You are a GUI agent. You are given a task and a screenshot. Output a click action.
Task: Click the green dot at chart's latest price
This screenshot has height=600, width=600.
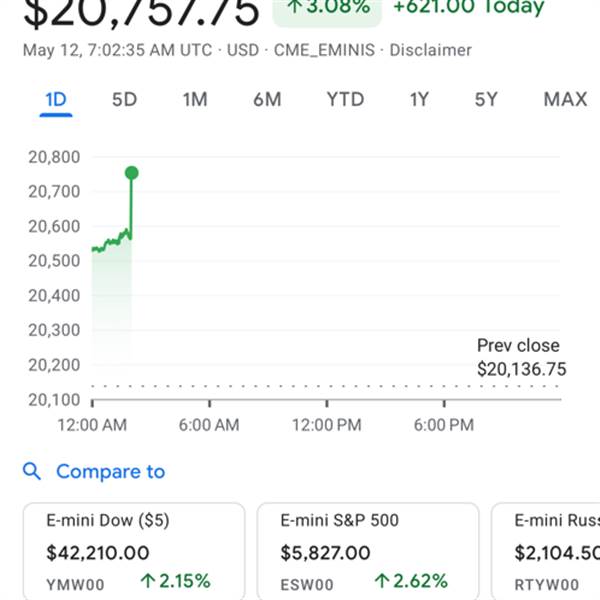(132, 173)
